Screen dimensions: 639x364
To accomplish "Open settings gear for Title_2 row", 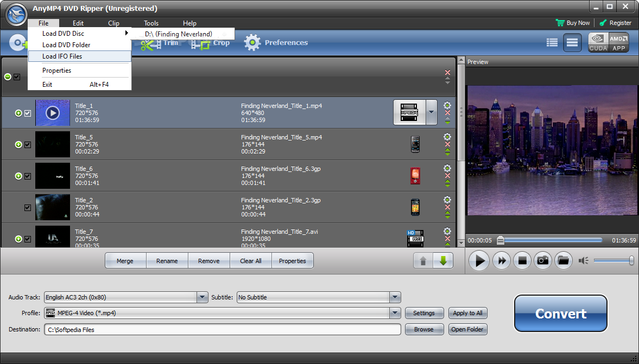I will point(447,200).
